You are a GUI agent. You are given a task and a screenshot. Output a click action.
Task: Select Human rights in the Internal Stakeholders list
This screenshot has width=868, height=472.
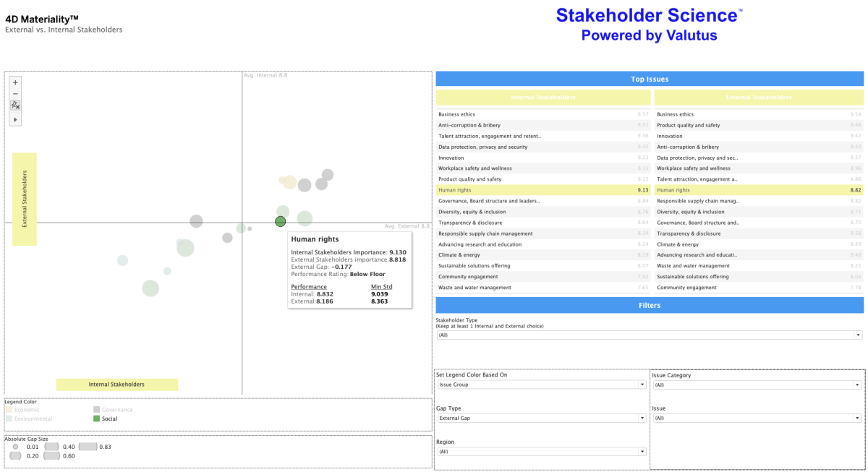[543, 190]
